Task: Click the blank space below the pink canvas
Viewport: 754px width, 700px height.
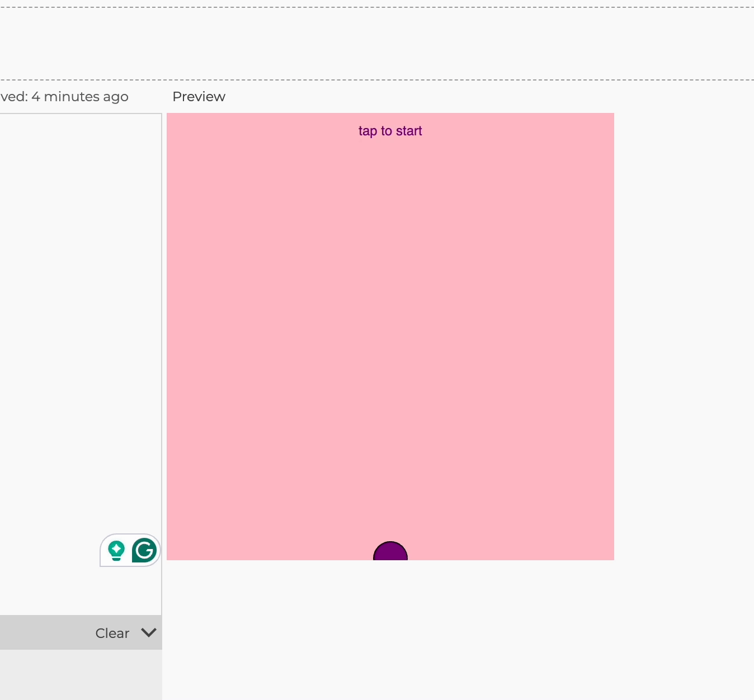Action: (390, 626)
